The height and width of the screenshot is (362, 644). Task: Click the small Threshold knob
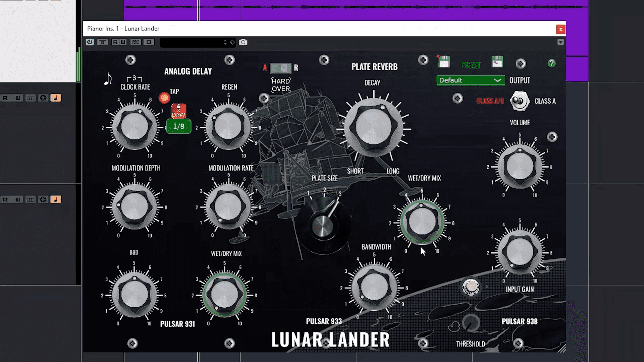(x=471, y=323)
